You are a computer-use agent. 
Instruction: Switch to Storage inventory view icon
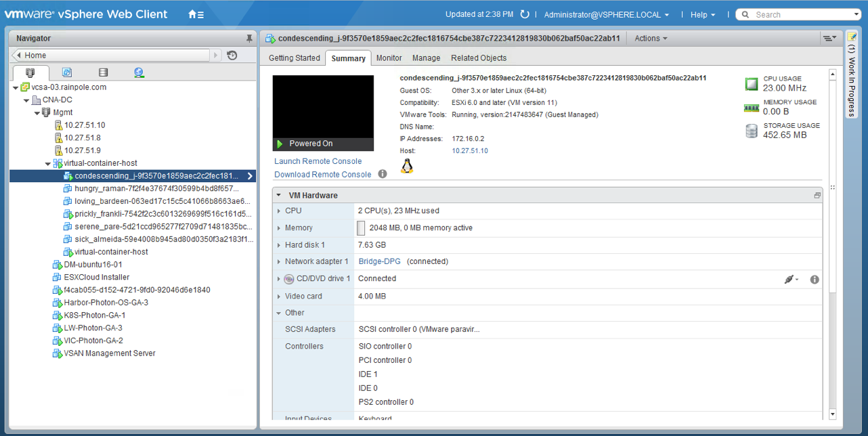point(103,72)
